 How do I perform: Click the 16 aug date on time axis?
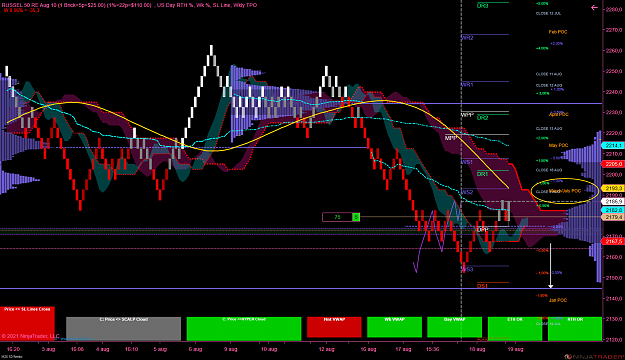click(x=368, y=349)
